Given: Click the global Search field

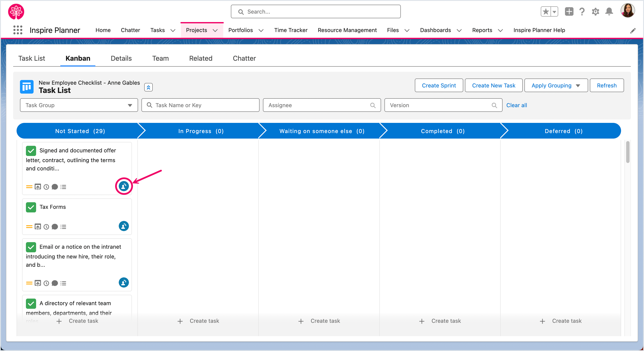Looking at the screenshot, I should (x=316, y=12).
